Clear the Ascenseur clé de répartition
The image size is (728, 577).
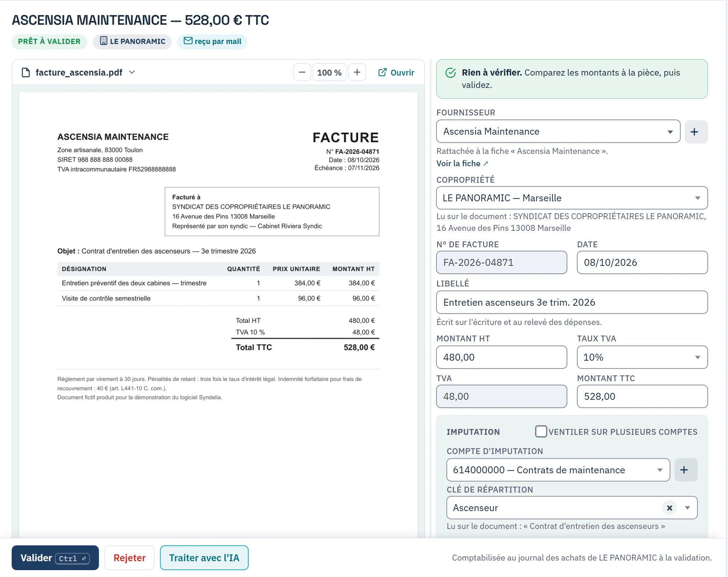(669, 508)
